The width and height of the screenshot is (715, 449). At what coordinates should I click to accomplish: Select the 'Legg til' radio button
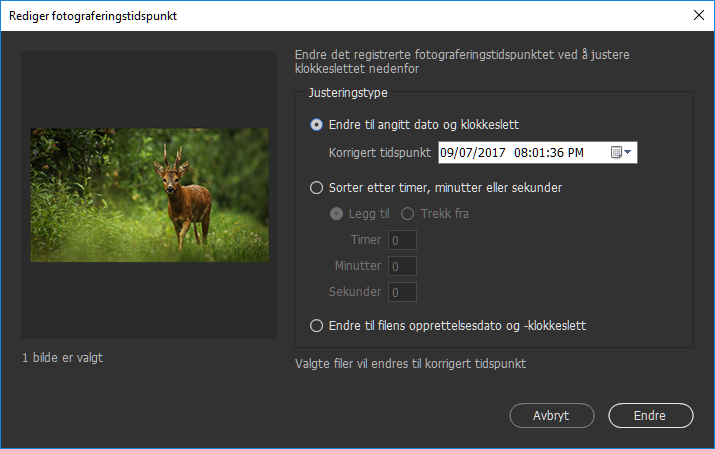(337, 214)
